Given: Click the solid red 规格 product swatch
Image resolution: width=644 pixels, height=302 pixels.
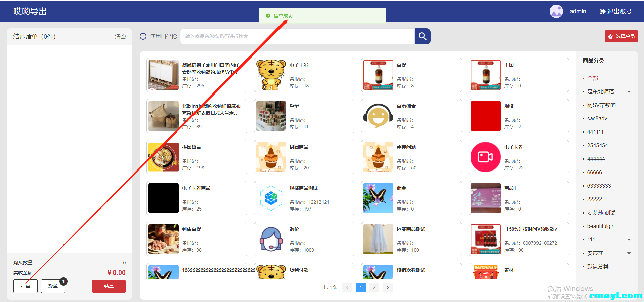Looking at the screenshot, I should tap(485, 116).
